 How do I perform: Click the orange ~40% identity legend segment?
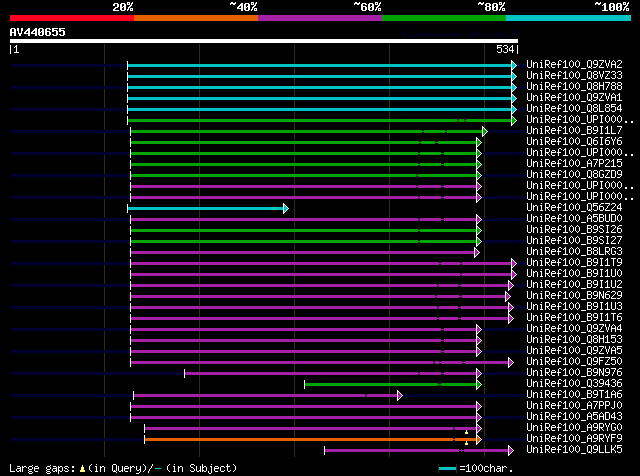pos(196,18)
